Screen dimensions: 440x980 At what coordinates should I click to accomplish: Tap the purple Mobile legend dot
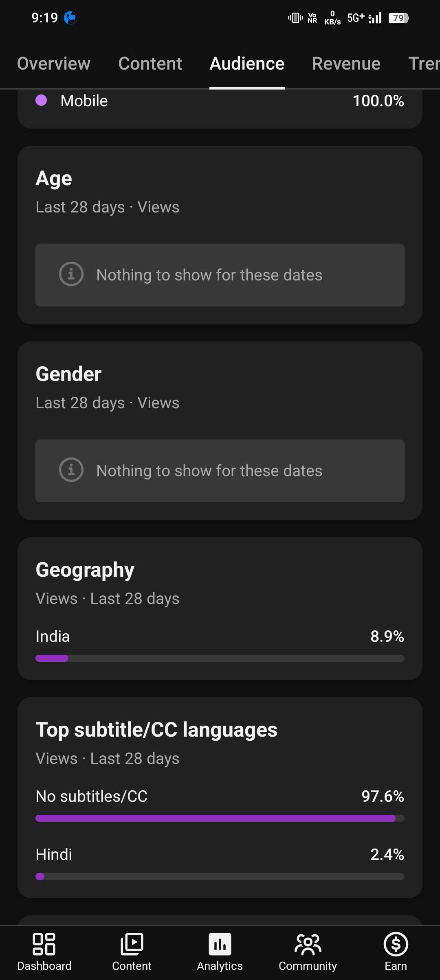coord(41,101)
